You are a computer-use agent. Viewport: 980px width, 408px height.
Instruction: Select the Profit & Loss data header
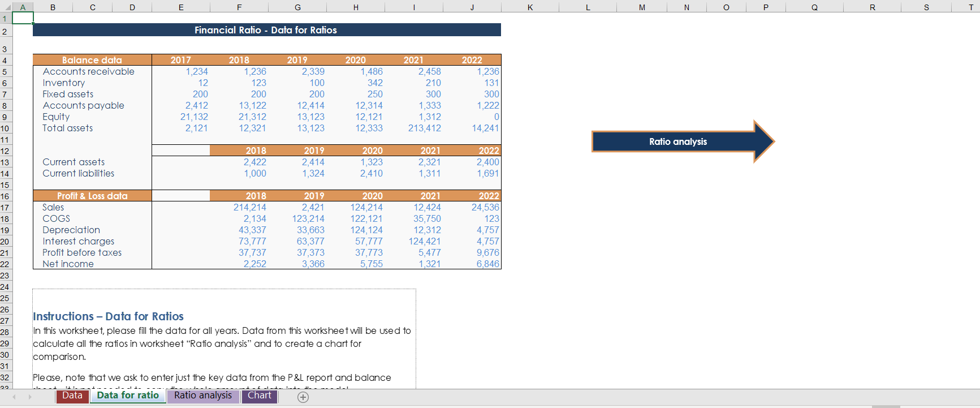(92, 196)
